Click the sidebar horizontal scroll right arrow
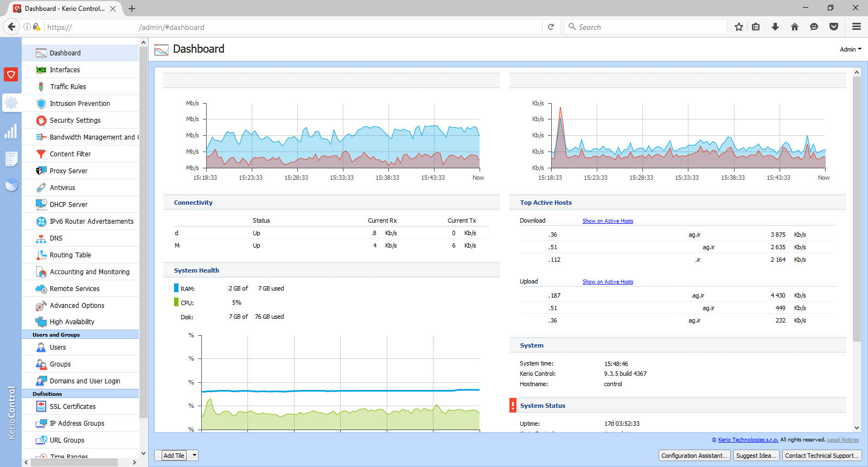 [x=135, y=462]
